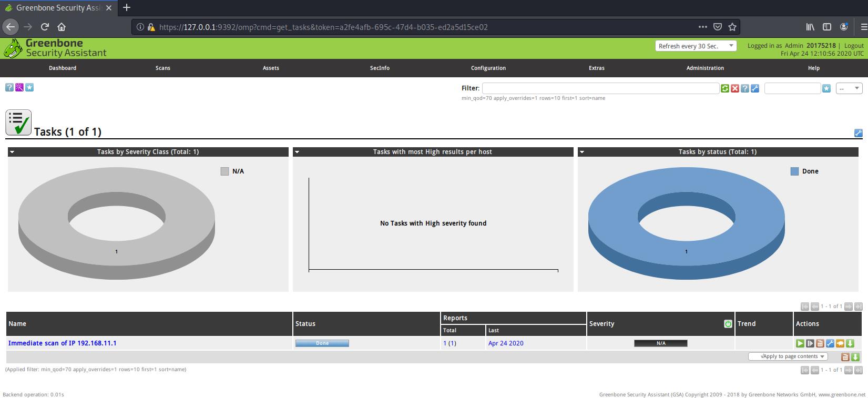Viewport: 868px width, 398px height.
Task: Edit dashboard via the wrench icon beside the Tasks heading
Action: pyautogui.click(x=858, y=133)
